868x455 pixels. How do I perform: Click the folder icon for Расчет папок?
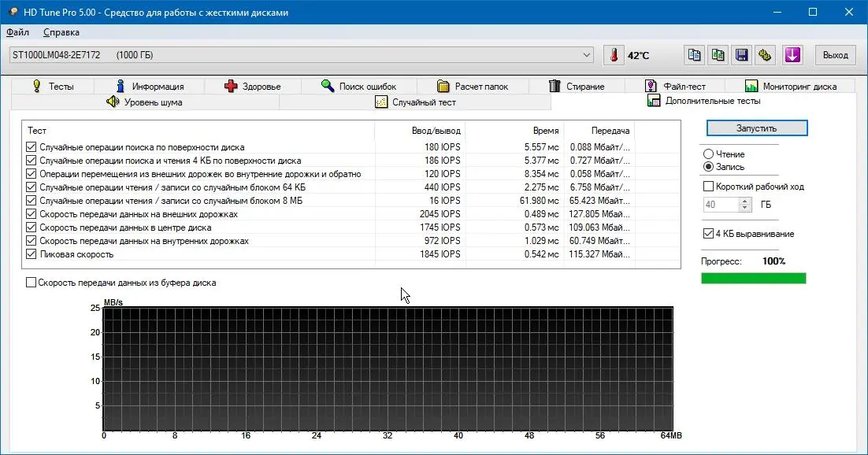(443, 86)
